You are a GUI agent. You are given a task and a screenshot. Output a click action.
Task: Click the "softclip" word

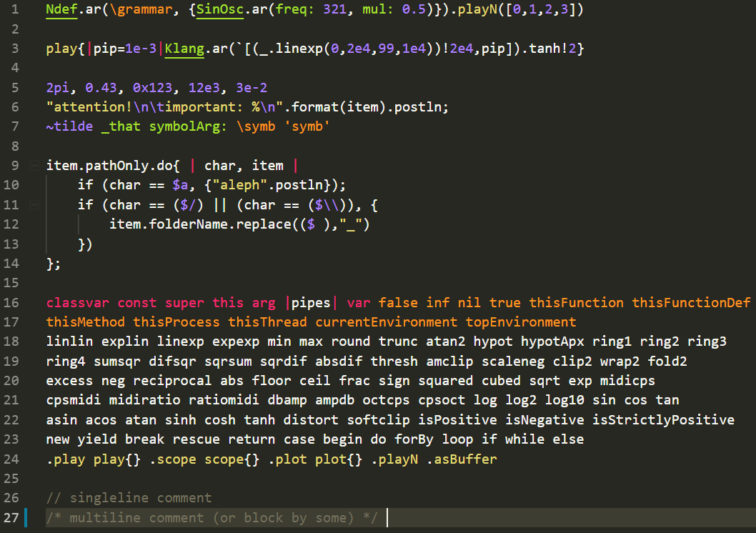click(378, 419)
